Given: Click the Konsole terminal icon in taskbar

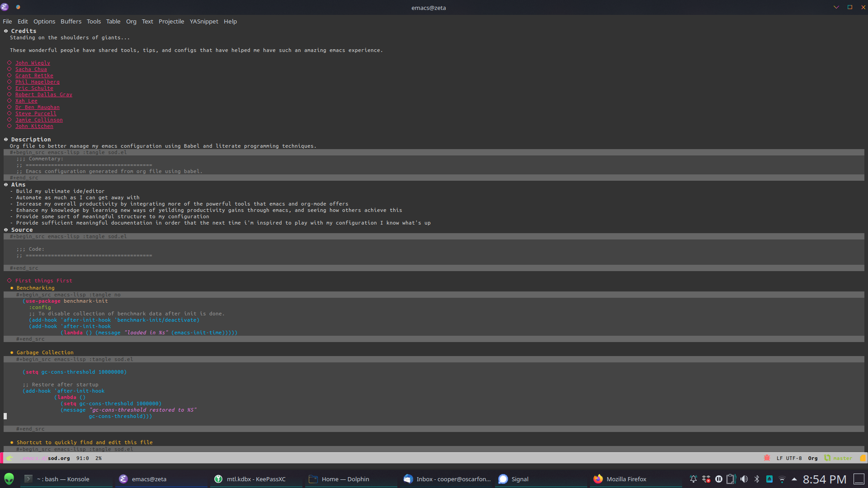Looking at the screenshot, I should pyautogui.click(x=28, y=479).
